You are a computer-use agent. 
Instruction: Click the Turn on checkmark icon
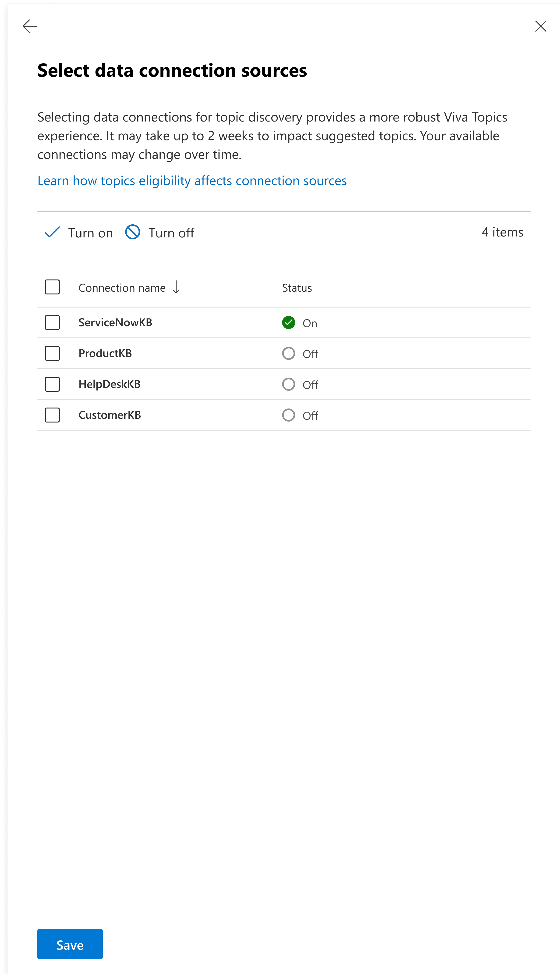coord(52,233)
